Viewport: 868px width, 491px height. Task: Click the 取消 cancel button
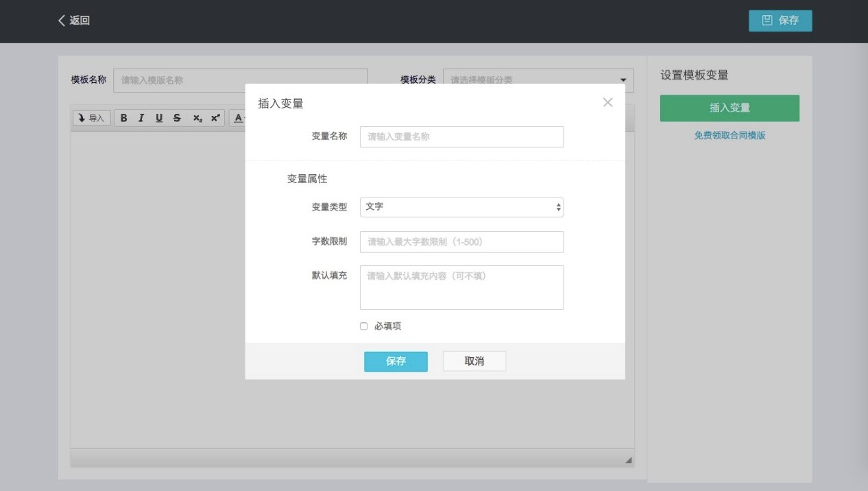474,361
